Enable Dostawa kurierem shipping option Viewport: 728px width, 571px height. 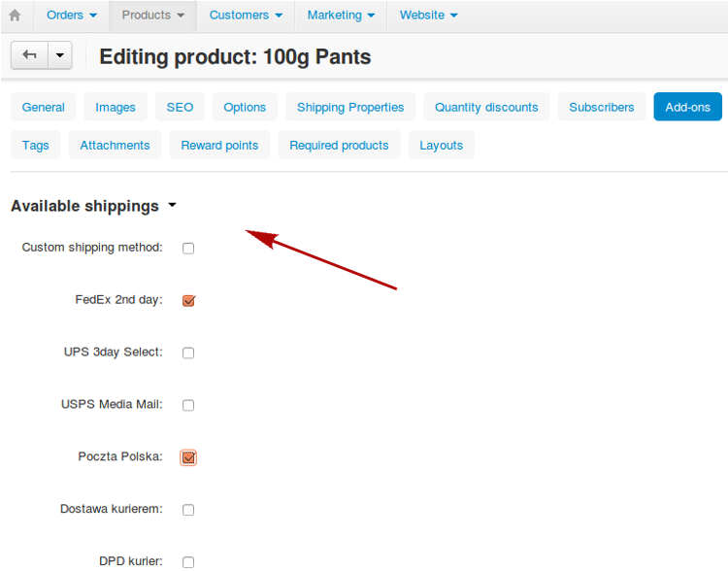pyautogui.click(x=188, y=510)
